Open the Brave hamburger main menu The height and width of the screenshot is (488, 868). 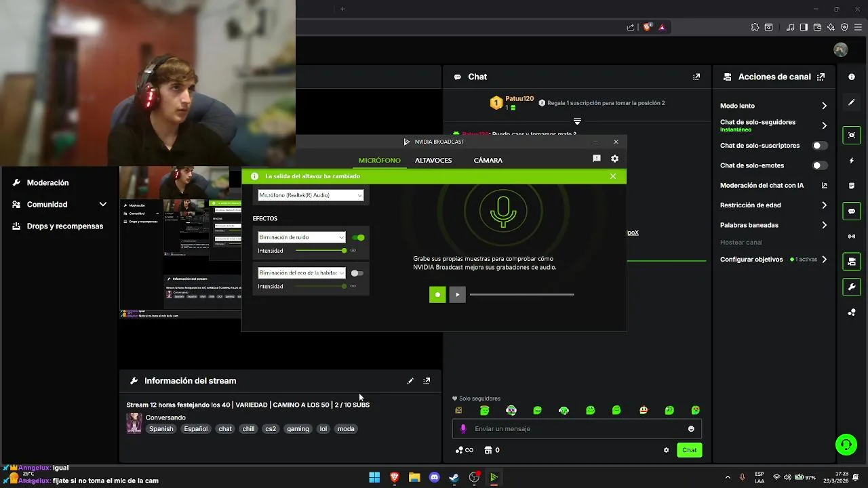(858, 27)
